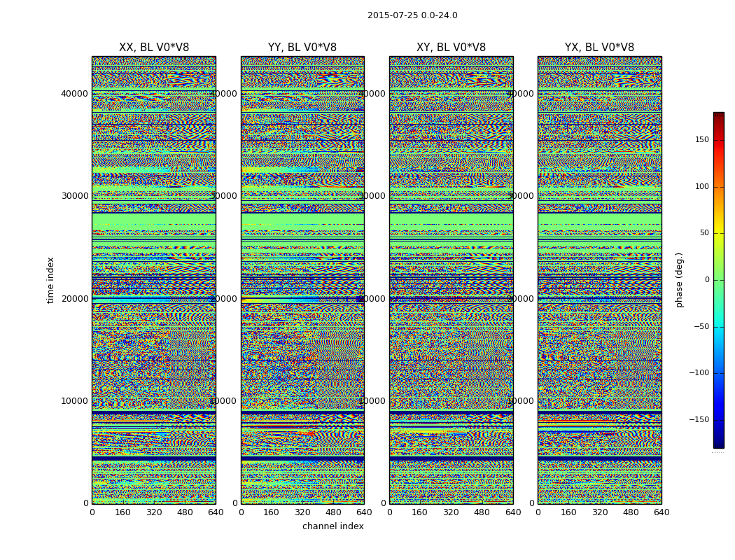This screenshot has width=735, height=560.
Task: Click the 'channel index' x-axis label
Action: [332, 526]
